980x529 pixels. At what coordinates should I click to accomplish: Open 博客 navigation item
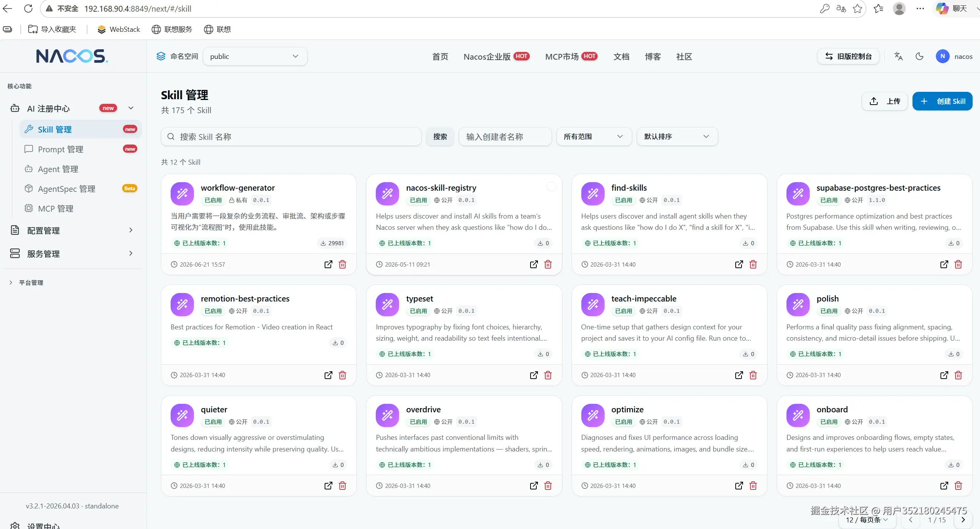click(x=653, y=57)
